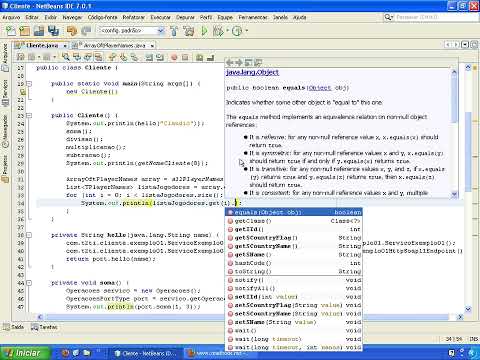Click the editor Uncomment lines icon
Viewport: 480px width, 360px height.
[x=210, y=57]
